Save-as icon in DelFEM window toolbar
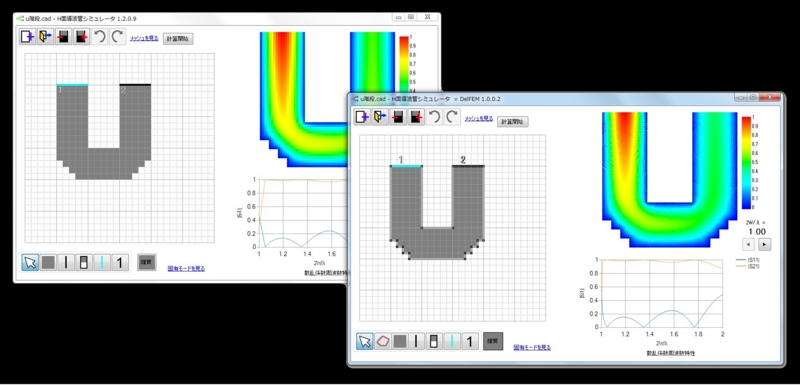800x385 pixels. pos(416,117)
